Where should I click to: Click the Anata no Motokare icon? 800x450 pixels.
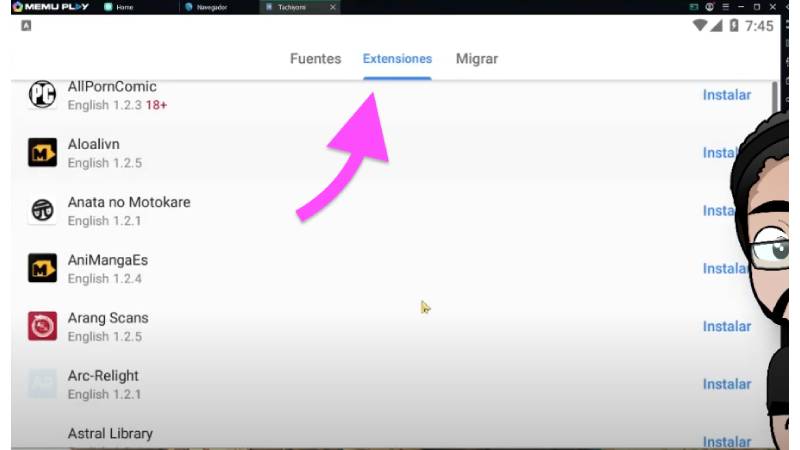click(42, 210)
